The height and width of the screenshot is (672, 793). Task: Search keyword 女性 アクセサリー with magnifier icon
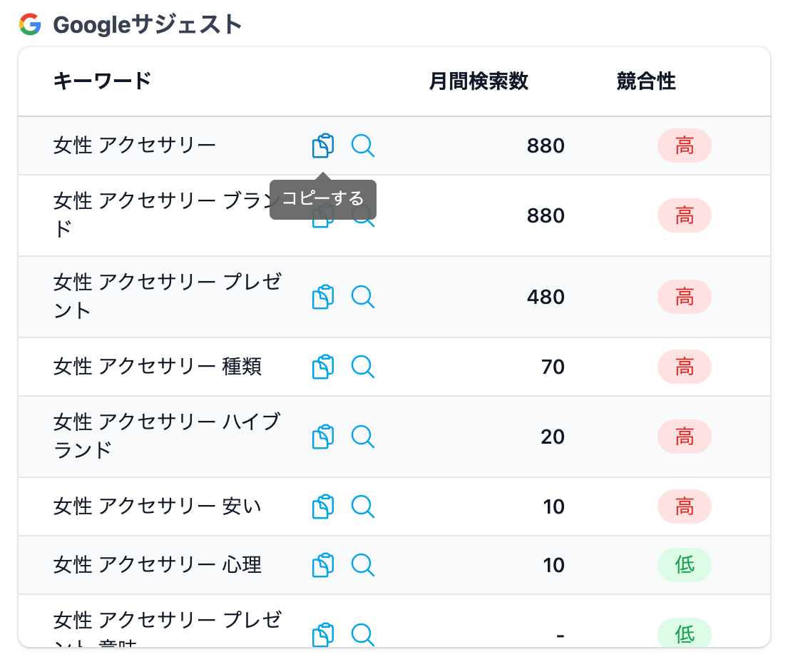[x=363, y=146]
